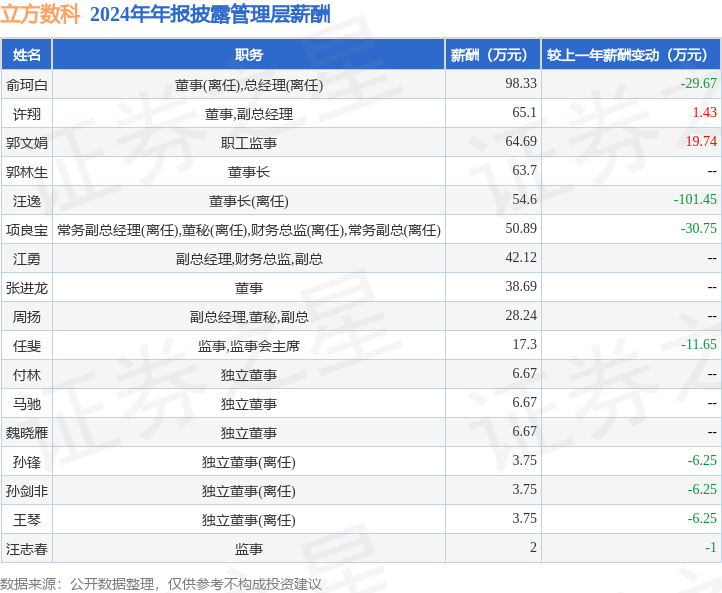This screenshot has height=593, width=722.
Task: Click the -6.25 change in 孙锋 row
Action: click(702, 460)
